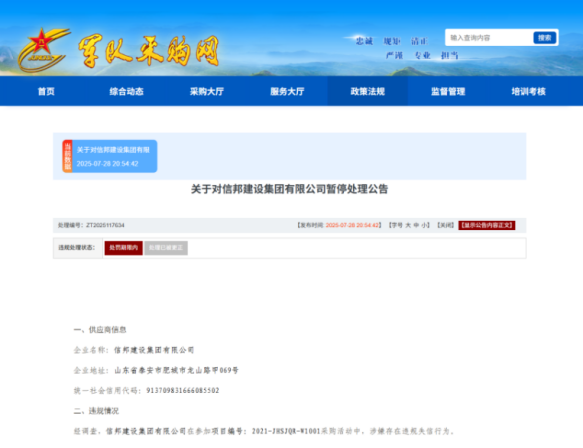Select the 政策法规 navigation tab
Image resolution: width=583 pixels, height=448 pixels.
(x=367, y=91)
